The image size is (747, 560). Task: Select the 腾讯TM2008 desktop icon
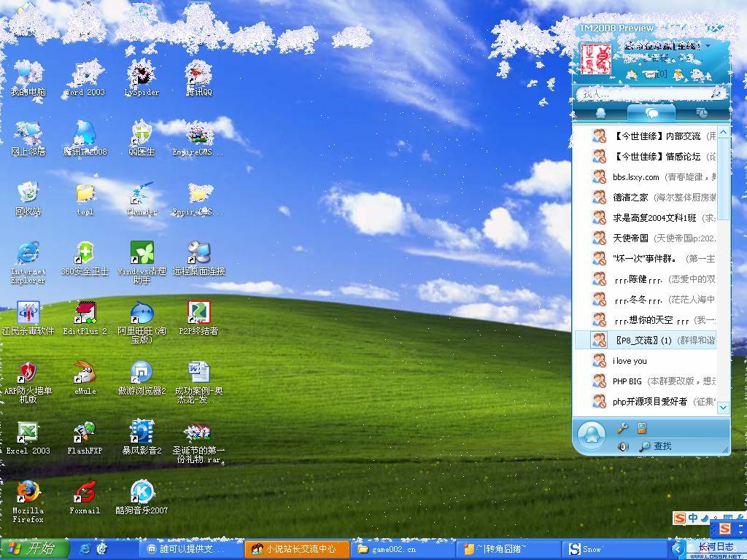85,139
